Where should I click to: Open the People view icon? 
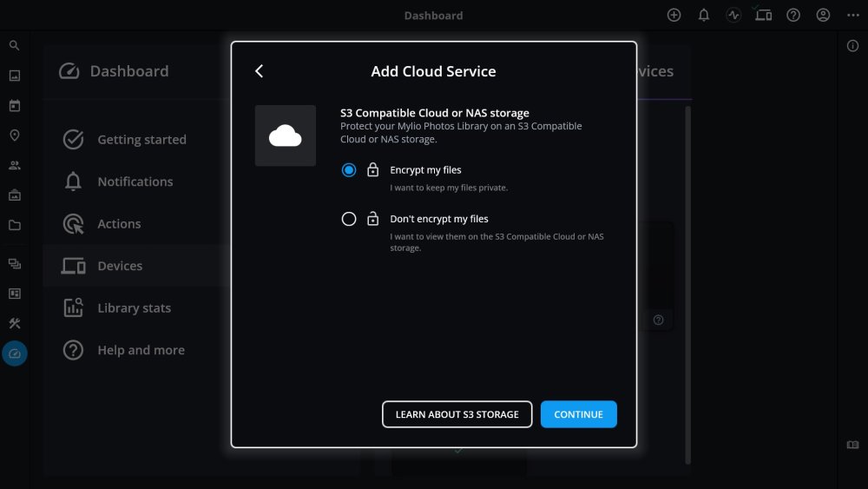pos(15,165)
